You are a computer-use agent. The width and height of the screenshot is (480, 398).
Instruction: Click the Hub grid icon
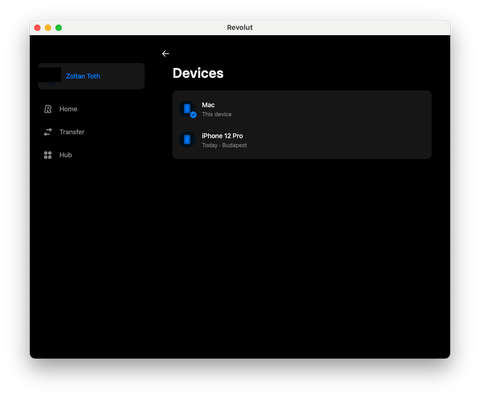pyautogui.click(x=48, y=155)
